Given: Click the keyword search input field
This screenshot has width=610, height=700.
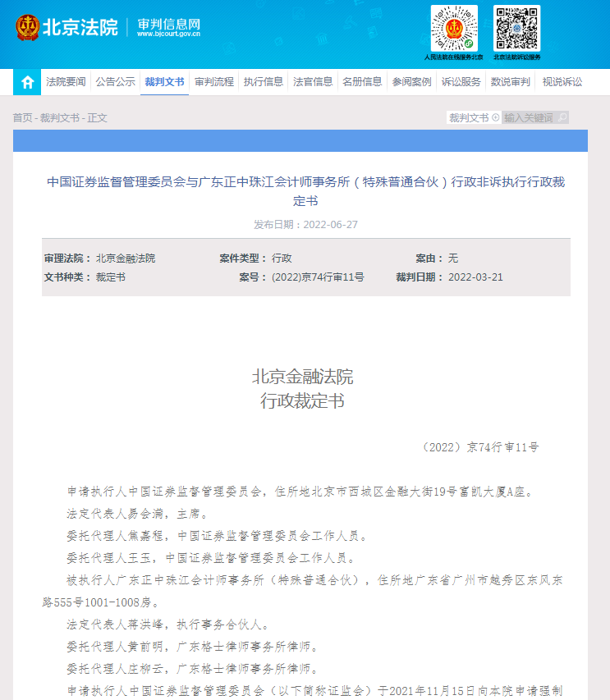Looking at the screenshot, I should tap(530, 118).
